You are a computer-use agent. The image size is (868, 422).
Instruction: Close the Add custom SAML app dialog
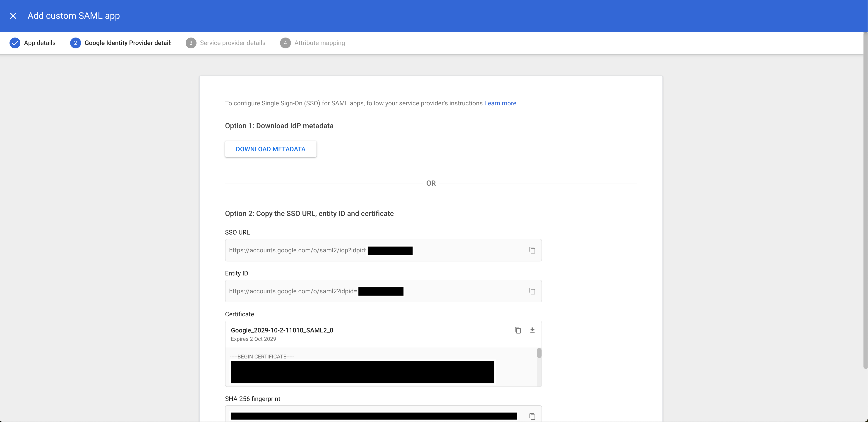tap(13, 16)
